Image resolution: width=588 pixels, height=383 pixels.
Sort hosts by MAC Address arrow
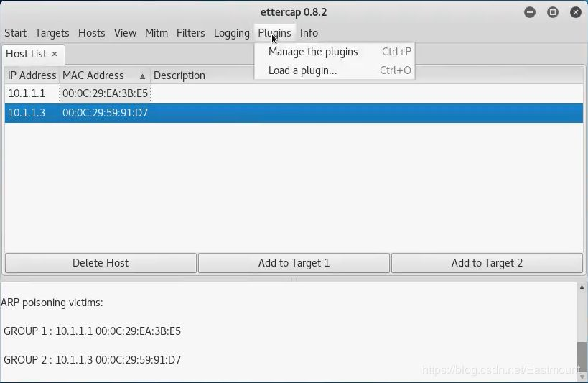(142, 76)
